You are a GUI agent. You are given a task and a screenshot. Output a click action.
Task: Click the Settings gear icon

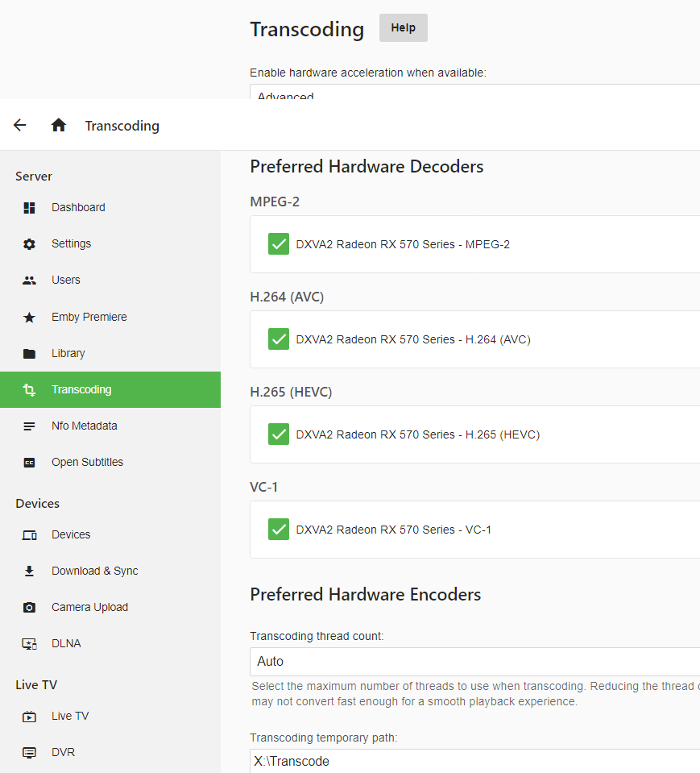pos(30,244)
